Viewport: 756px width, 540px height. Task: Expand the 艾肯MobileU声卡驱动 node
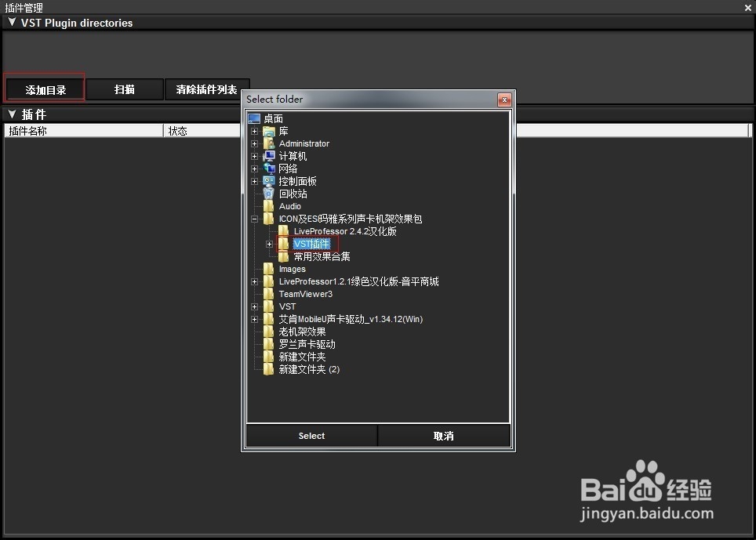[255, 319]
